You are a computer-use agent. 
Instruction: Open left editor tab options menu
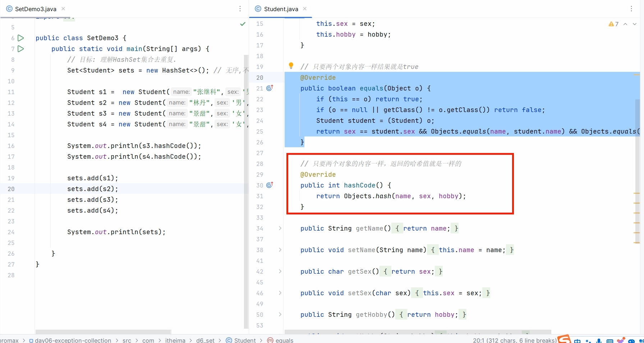[x=240, y=9]
